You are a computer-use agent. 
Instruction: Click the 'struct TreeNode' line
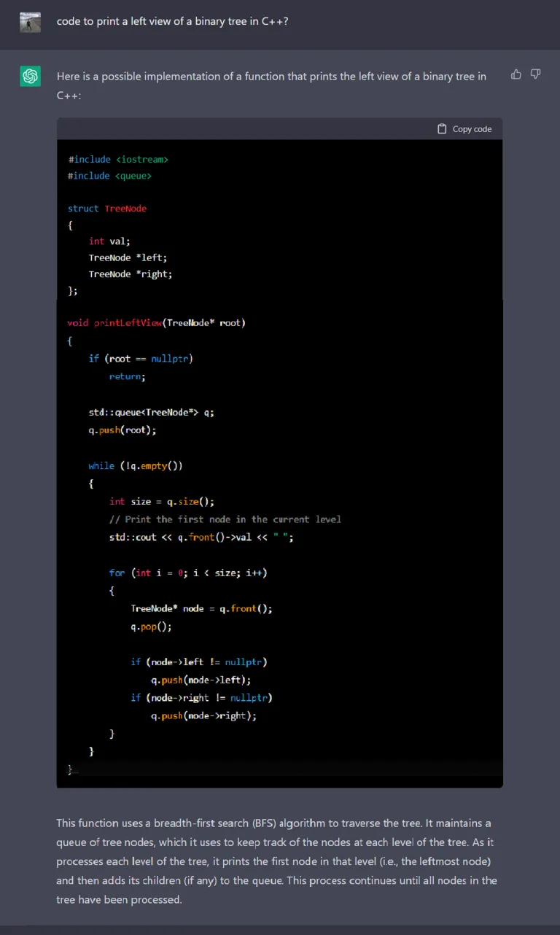coord(107,209)
